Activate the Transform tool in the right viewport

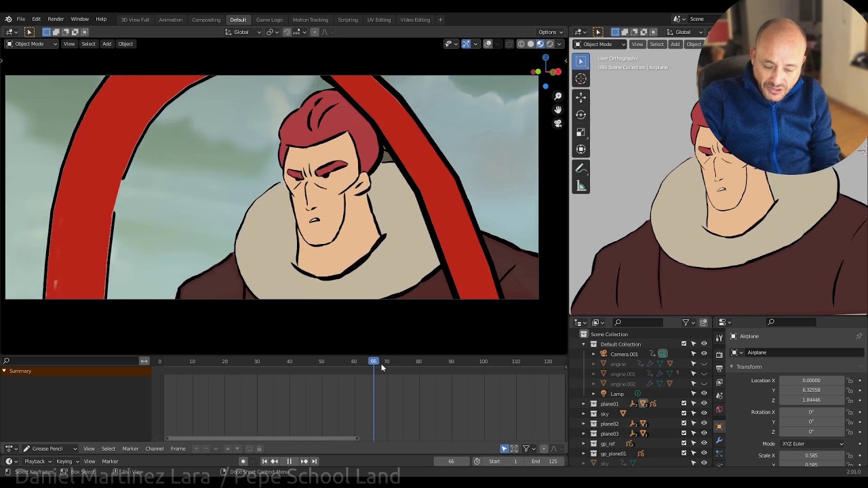point(581,149)
